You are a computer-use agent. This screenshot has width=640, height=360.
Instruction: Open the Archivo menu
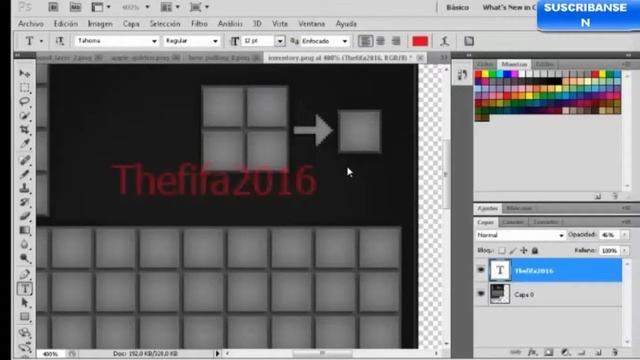tap(31, 24)
